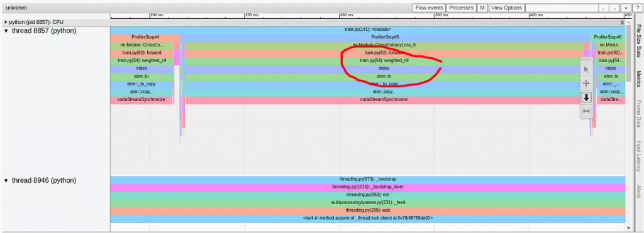Viewport: 644px width, 233px height.
Task: Click the search input field in toolbar
Action: (x=562, y=8)
